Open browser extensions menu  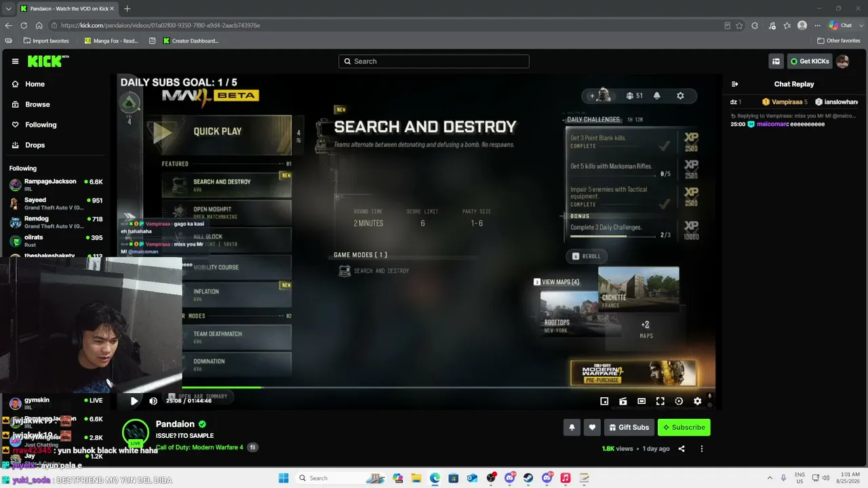tap(755, 26)
